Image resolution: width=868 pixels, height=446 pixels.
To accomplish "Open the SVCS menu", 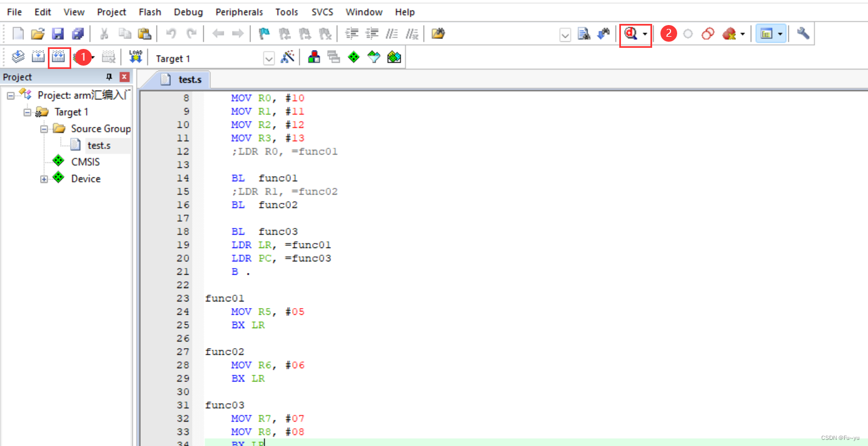I will tap(323, 12).
